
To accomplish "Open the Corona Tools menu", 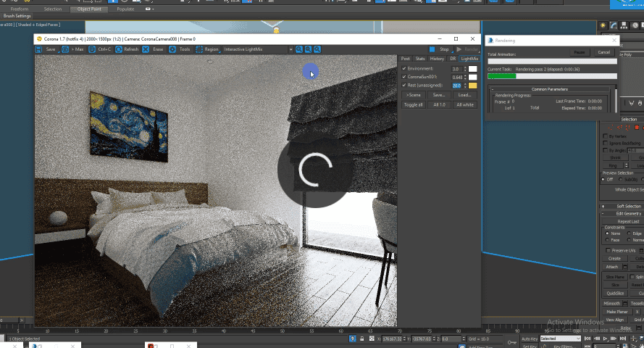I will [180, 49].
